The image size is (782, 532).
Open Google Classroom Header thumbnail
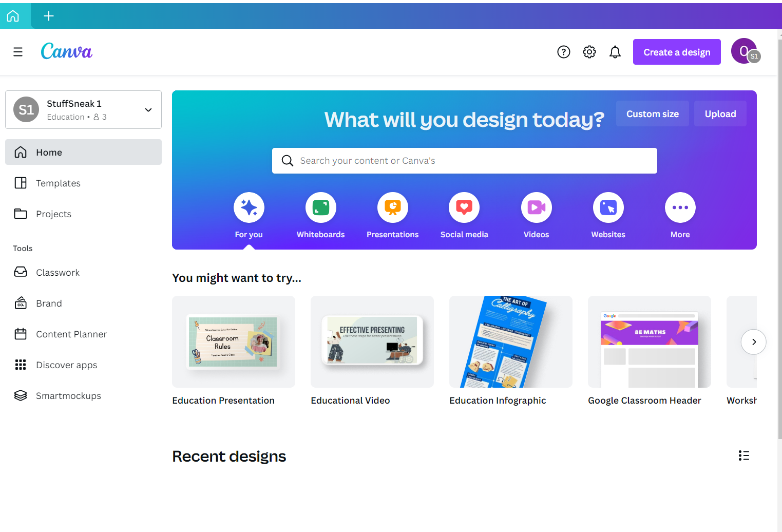(650, 341)
